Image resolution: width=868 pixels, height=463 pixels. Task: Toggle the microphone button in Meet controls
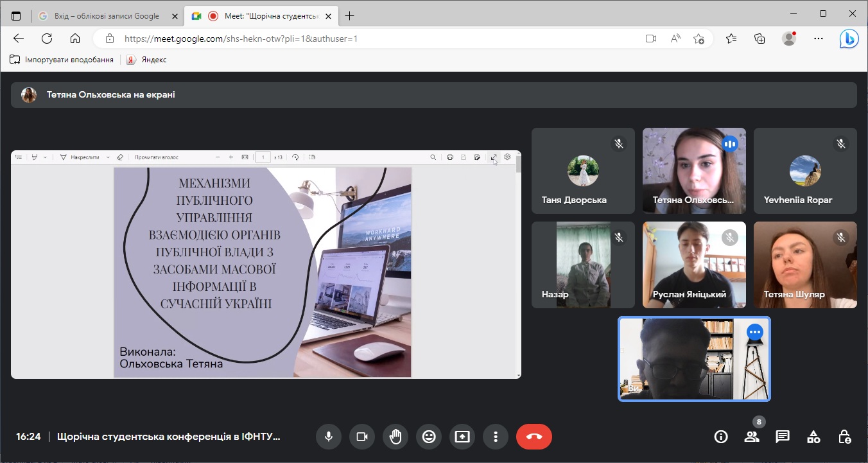click(329, 437)
